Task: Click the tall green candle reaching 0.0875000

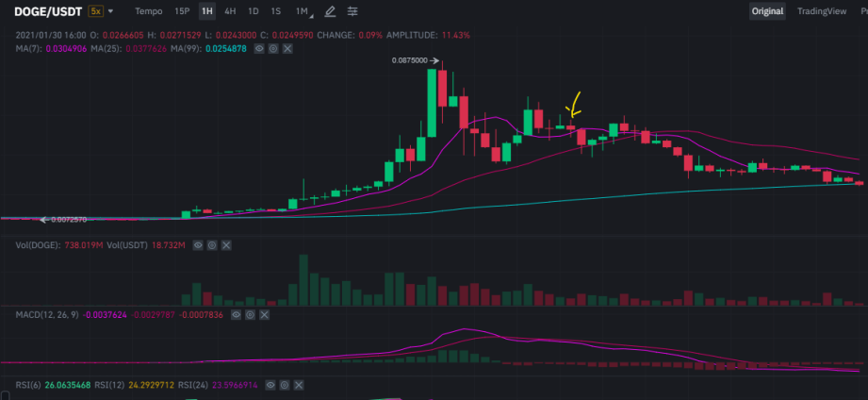Action: [432, 103]
